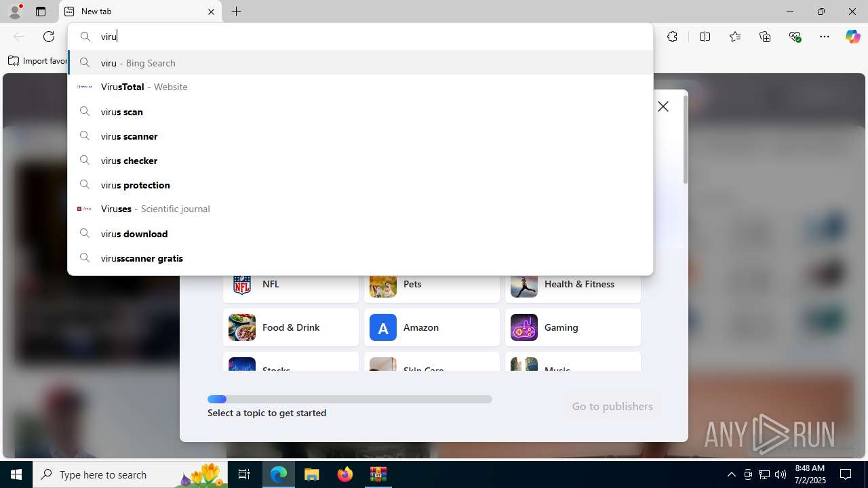The image size is (868, 488).
Task: Open File Explorer from taskbar
Action: 312,474
